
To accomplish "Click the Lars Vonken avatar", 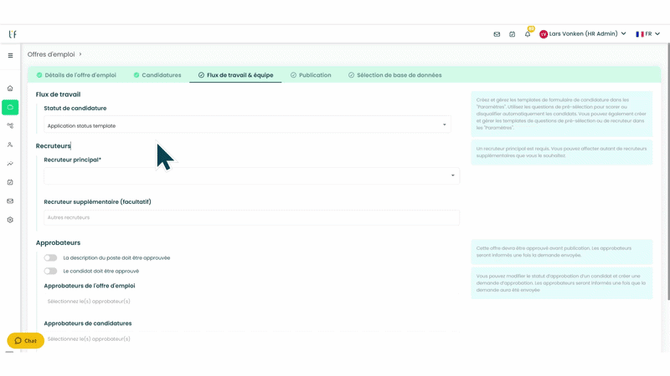I will pyautogui.click(x=544, y=34).
